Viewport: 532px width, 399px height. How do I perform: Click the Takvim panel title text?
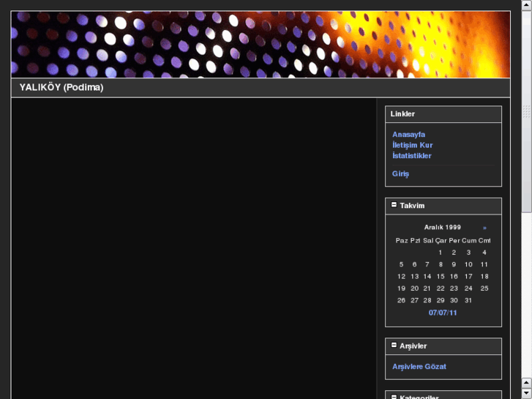412,206
